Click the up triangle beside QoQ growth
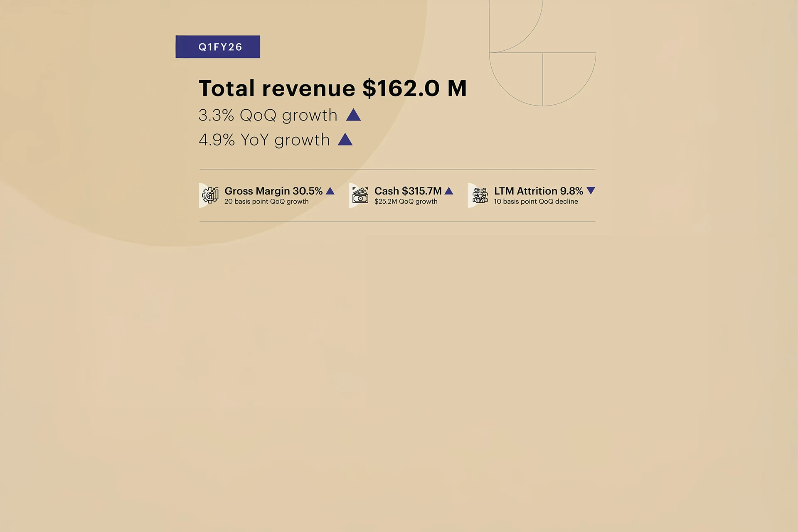The width and height of the screenshot is (798, 532). click(x=353, y=115)
